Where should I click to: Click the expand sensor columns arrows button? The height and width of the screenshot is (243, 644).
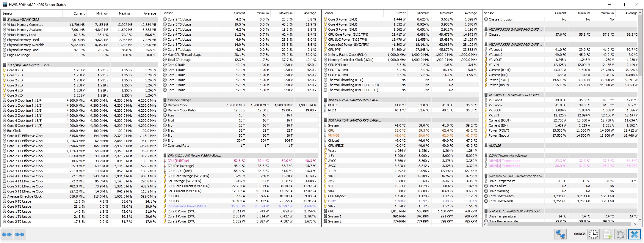pyautogui.click(x=7, y=234)
